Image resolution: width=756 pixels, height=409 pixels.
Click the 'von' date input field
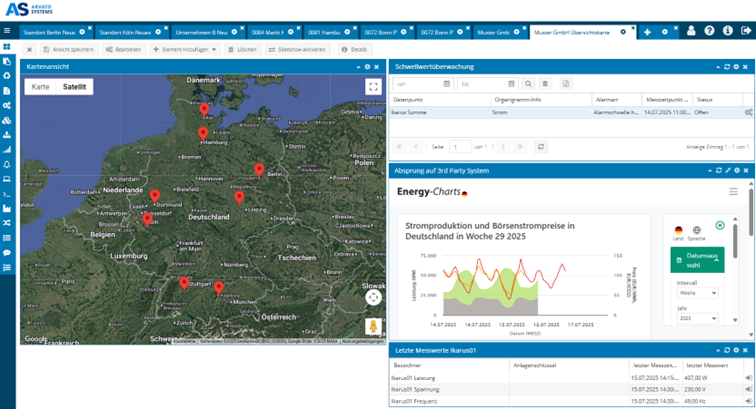[x=417, y=84]
